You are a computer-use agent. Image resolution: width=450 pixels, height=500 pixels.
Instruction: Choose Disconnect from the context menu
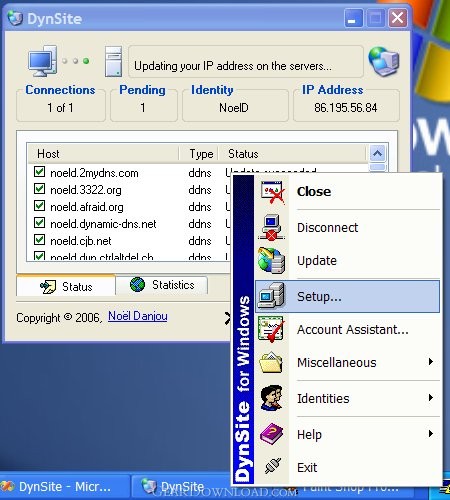(348, 227)
